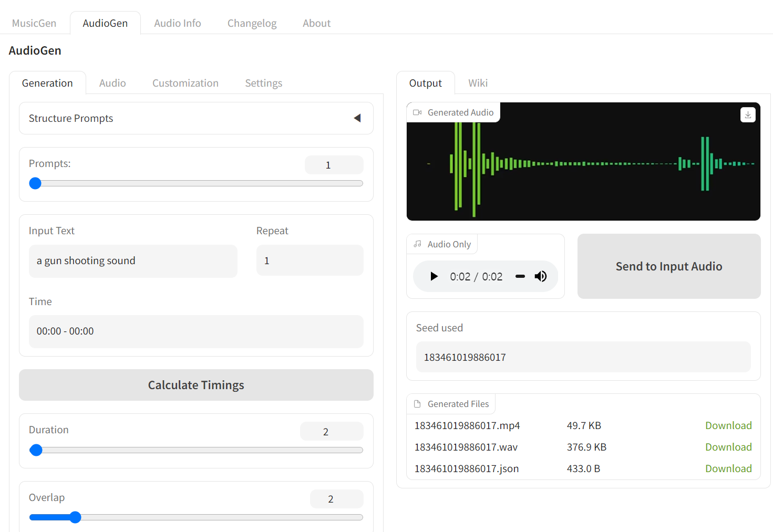Viewport: 773px width, 532px height.
Task: Click the generated audio waveform video
Action: click(x=583, y=161)
